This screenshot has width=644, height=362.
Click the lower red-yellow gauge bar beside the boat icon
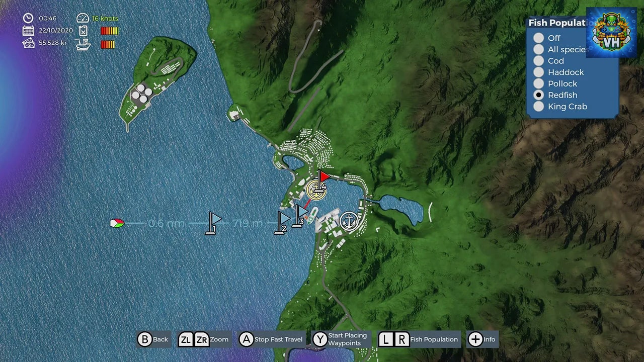click(108, 44)
